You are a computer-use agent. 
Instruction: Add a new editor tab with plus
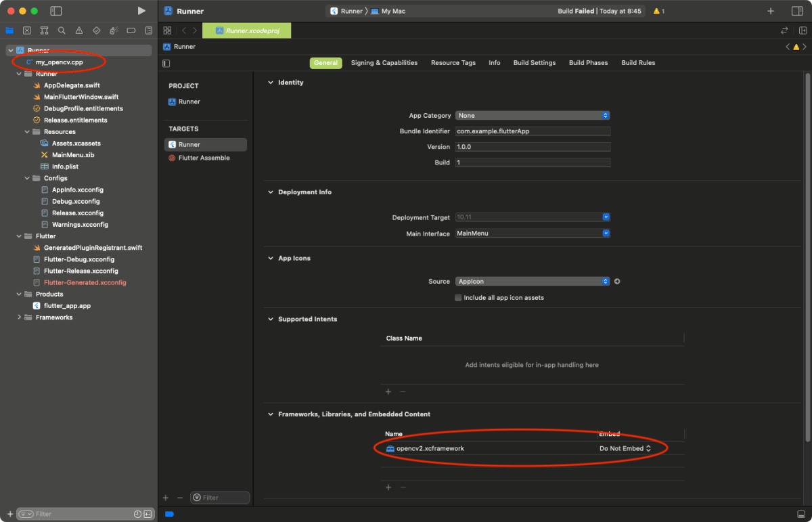[x=771, y=11]
